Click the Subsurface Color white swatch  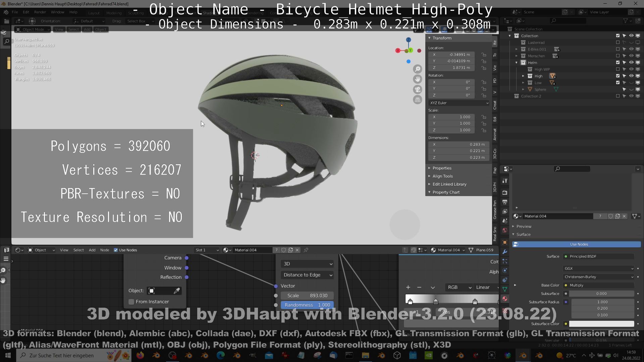coord(601,324)
